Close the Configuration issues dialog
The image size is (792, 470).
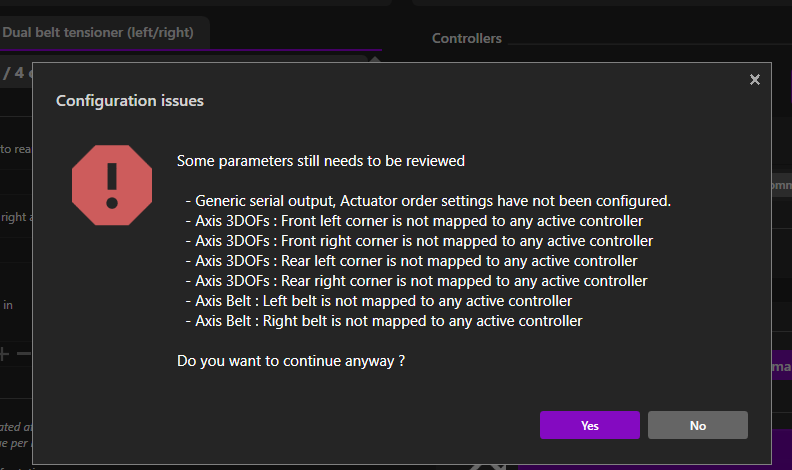pyautogui.click(x=755, y=80)
